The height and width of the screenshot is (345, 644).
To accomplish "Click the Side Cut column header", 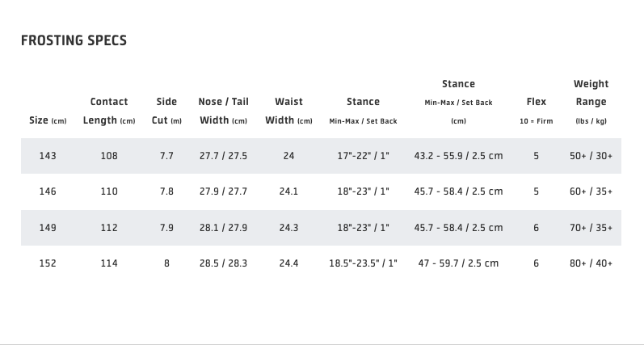I will pos(166,111).
